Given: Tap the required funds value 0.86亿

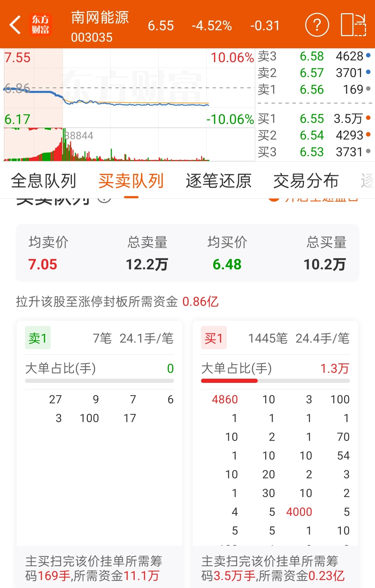Looking at the screenshot, I should [200, 302].
